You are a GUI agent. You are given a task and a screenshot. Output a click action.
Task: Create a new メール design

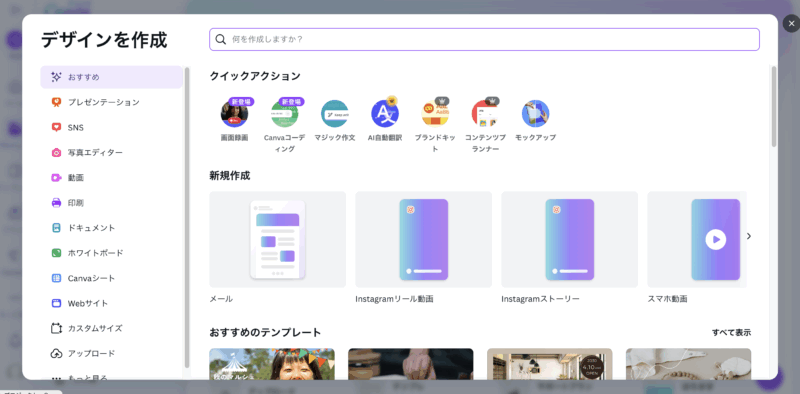[x=278, y=239]
